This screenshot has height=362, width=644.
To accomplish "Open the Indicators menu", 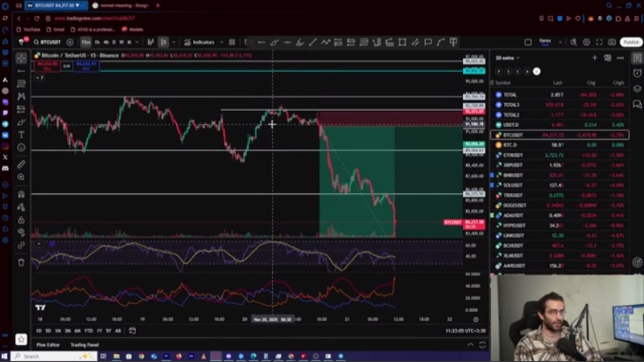I will [199, 42].
